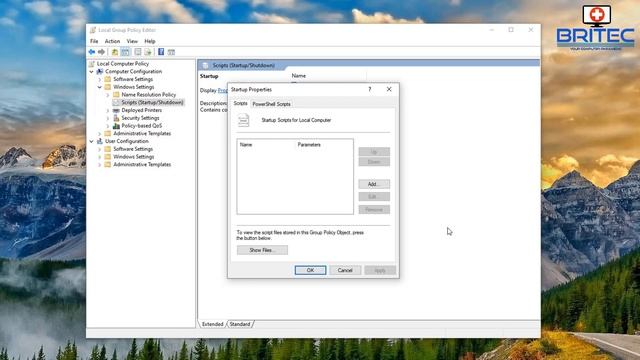Click the Up one level toolbar icon
Screen dimensions: 640x360
(x=115, y=52)
